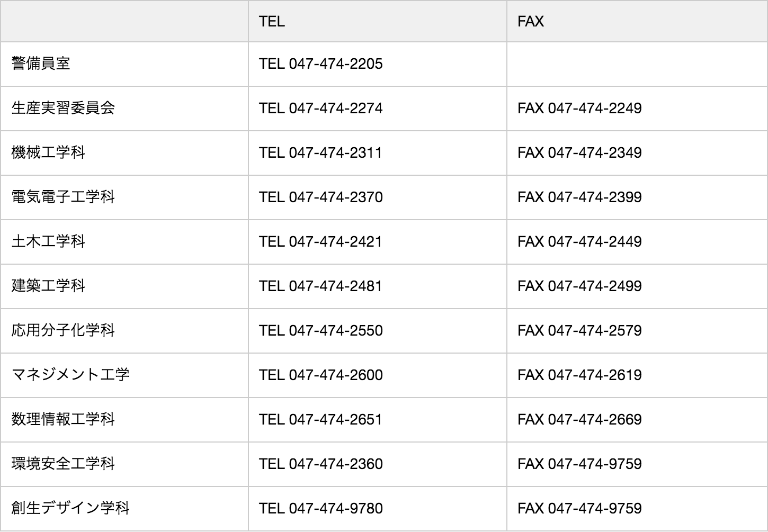Select FAX 047-474-2349
768x532 pixels.
579,153
